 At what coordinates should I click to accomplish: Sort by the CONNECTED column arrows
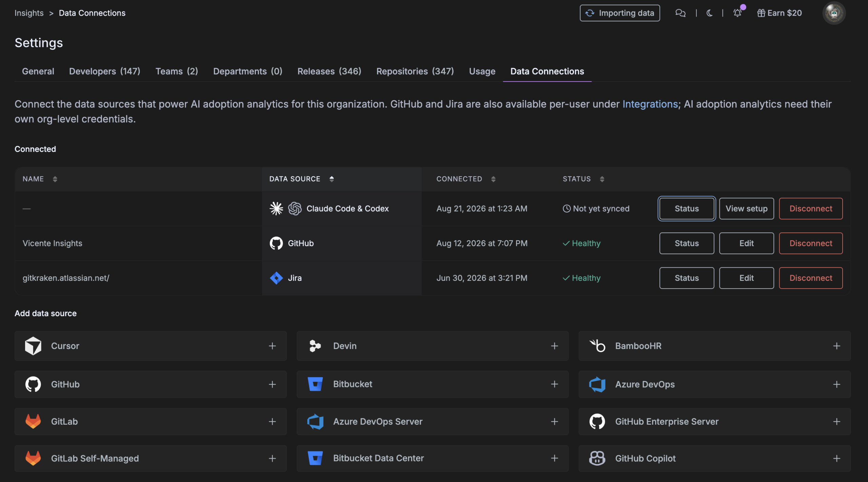tap(493, 179)
